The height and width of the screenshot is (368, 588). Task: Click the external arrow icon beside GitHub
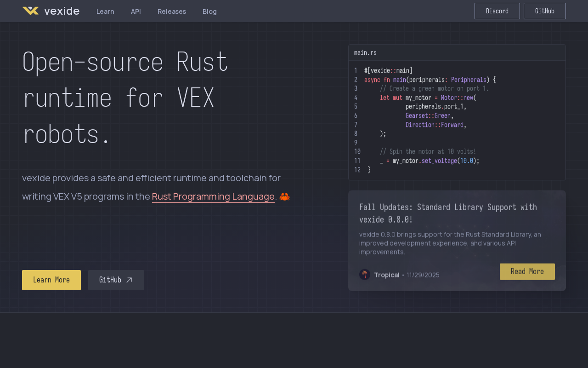pyautogui.click(x=129, y=280)
